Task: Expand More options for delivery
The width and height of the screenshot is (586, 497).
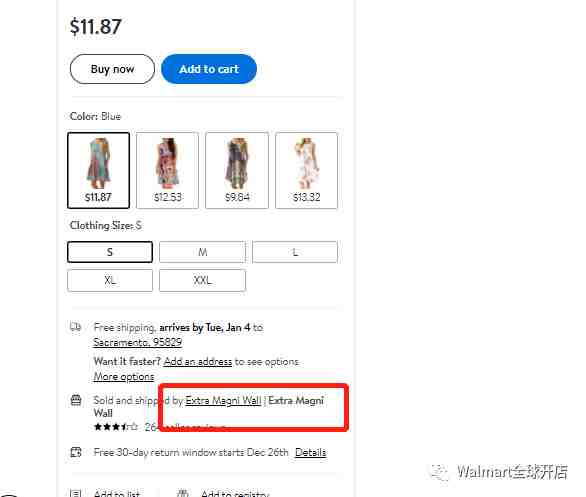Action: tap(124, 376)
